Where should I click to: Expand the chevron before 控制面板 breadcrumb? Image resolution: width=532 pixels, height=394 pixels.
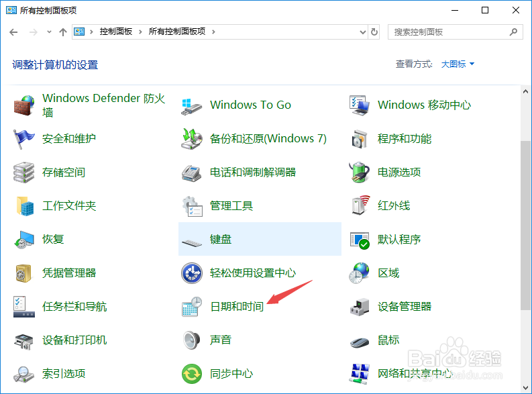(91, 32)
